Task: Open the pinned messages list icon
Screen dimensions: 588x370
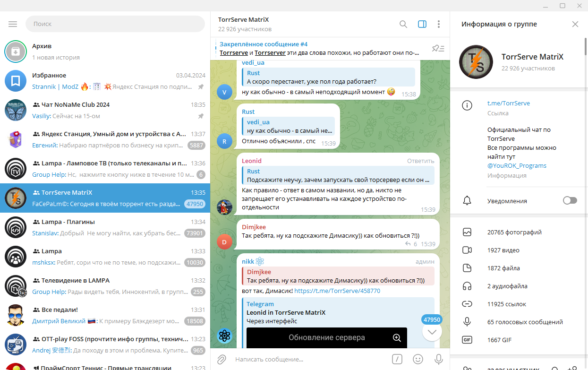Action: click(x=438, y=48)
